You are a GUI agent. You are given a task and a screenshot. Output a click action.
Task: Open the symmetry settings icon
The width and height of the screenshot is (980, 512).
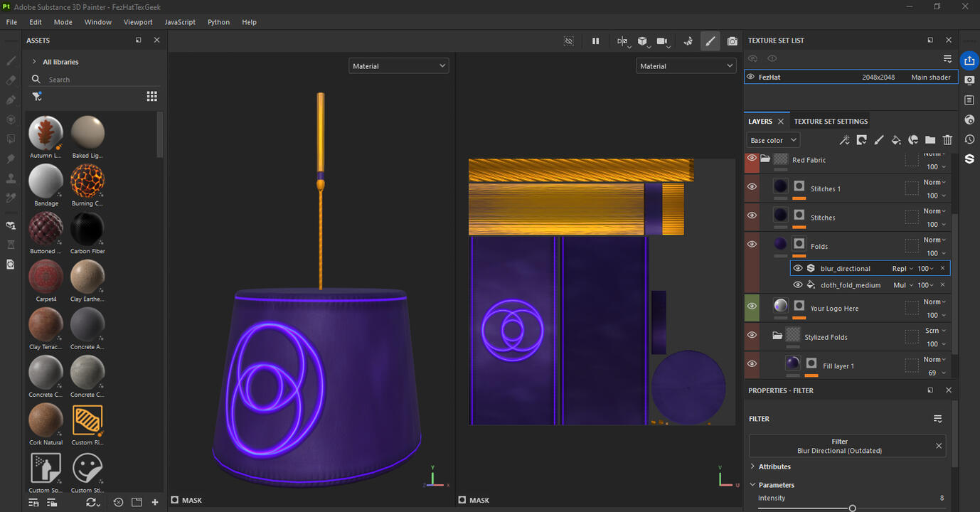coord(622,41)
